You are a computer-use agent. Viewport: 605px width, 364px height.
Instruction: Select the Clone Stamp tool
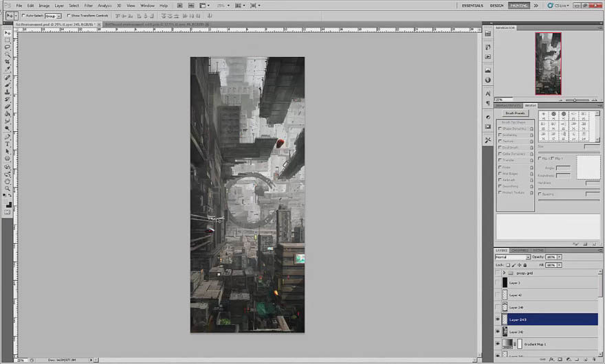(x=8, y=92)
